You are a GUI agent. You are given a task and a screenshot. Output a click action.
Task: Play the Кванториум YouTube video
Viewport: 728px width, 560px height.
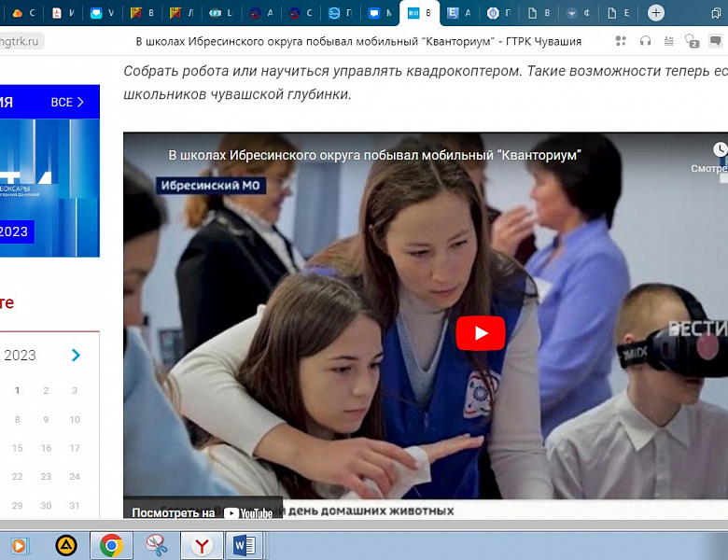[x=480, y=333]
